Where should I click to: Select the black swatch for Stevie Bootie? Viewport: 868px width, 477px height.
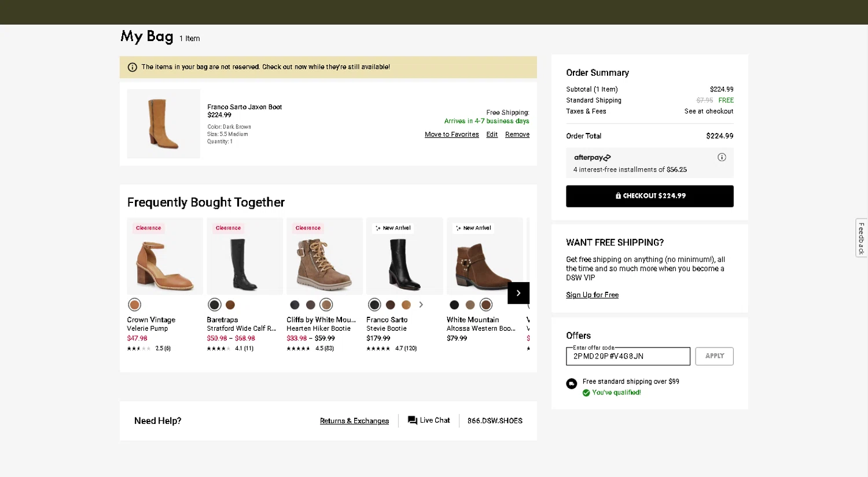pyautogui.click(x=374, y=305)
